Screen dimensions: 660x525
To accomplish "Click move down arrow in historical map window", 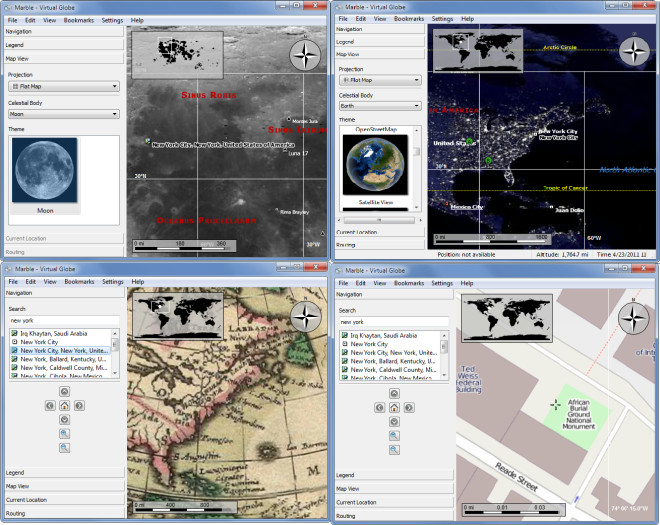I will [64, 419].
